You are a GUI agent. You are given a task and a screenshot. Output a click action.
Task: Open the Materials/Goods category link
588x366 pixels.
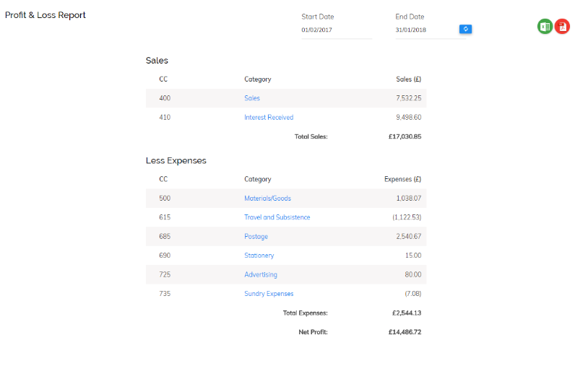tap(267, 199)
